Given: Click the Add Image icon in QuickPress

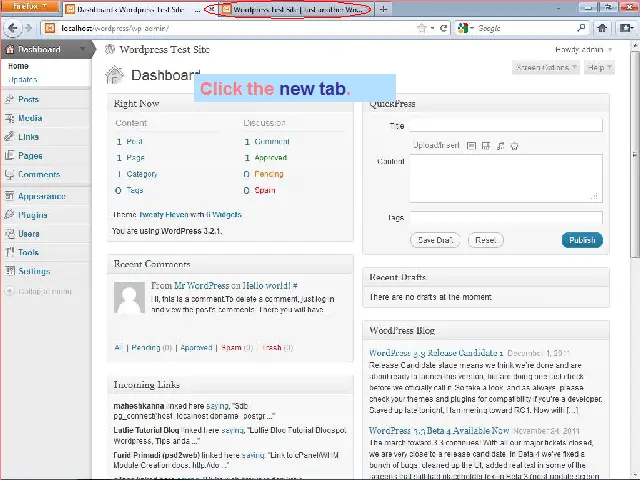Looking at the screenshot, I should tap(471, 146).
